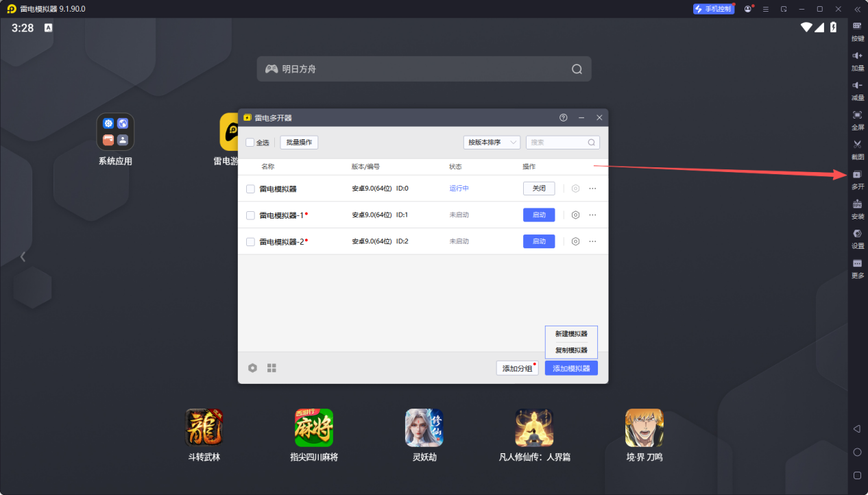
Task: Click 安卓9.0(64位) ID:1 version text
Action: point(380,215)
